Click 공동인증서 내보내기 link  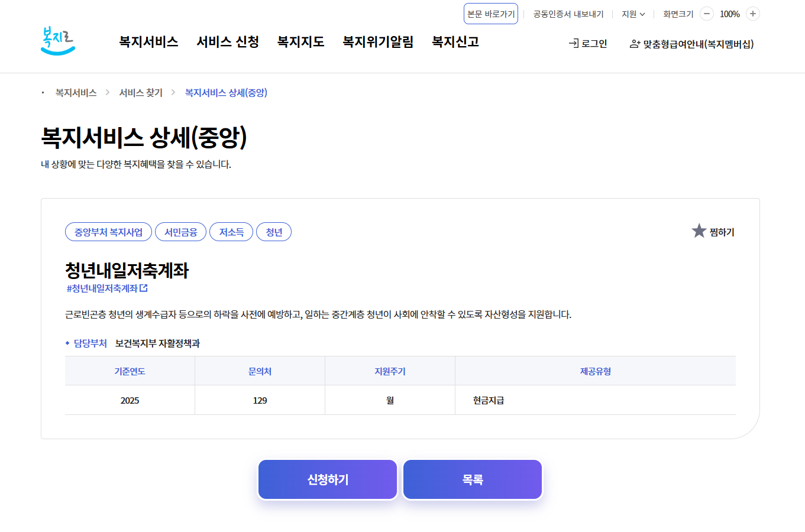pos(568,14)
